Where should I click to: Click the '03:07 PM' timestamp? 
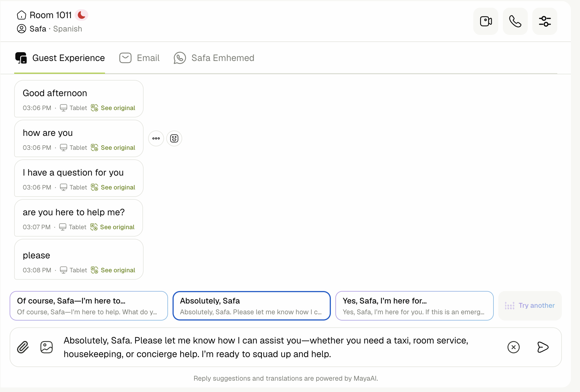37,227
